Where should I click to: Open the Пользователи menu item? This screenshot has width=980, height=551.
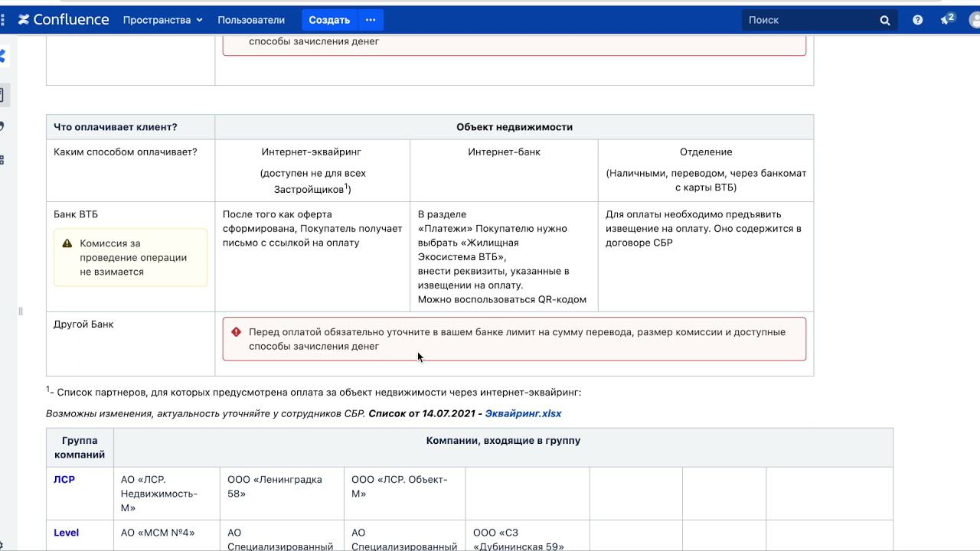coord(251,20)
